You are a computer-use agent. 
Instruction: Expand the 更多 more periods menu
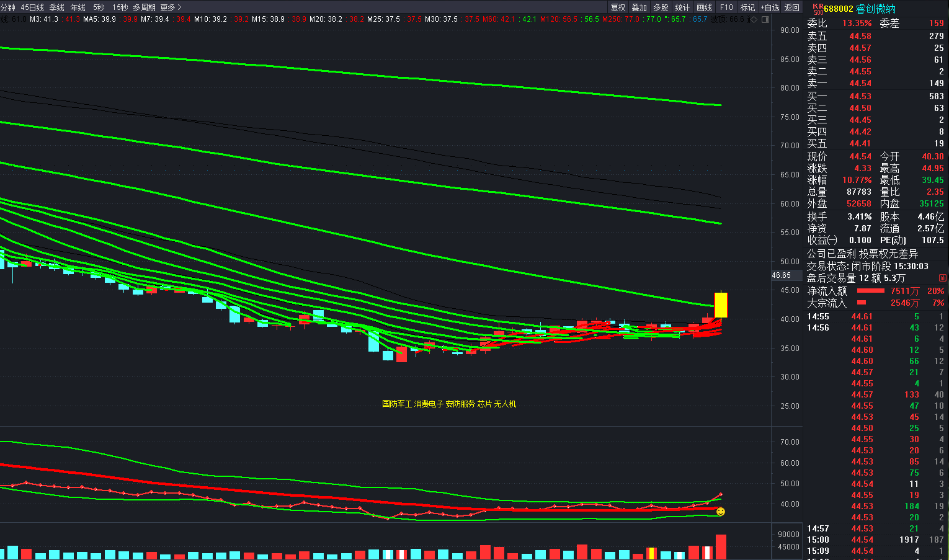pos(171,7)
